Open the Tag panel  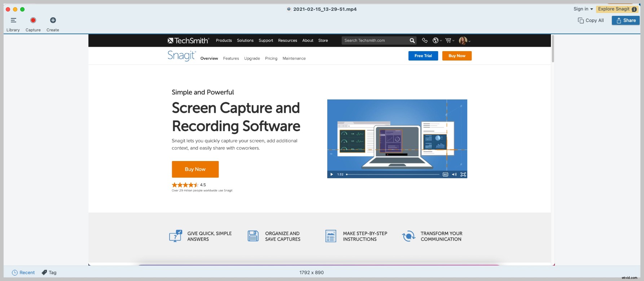(x=49, y=273)
